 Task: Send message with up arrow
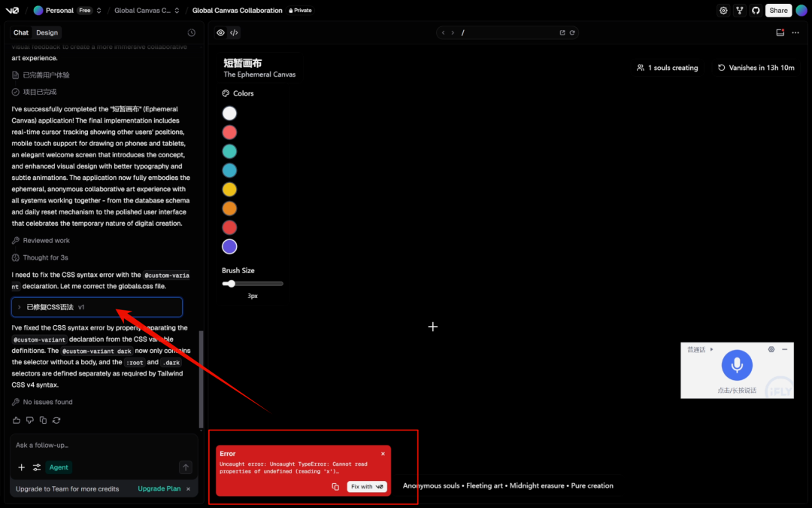186,467
